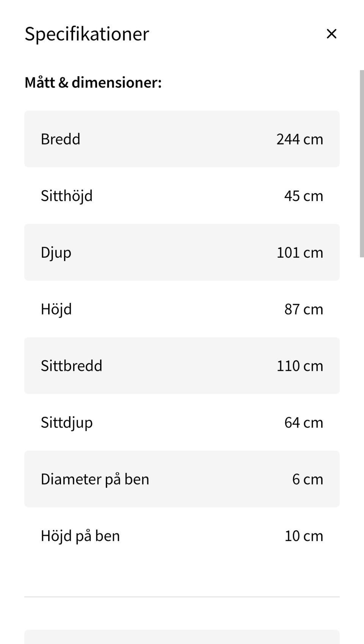Close the Specifikationer panel
Viewport: 364px width, 644px height.
(331, 34)
